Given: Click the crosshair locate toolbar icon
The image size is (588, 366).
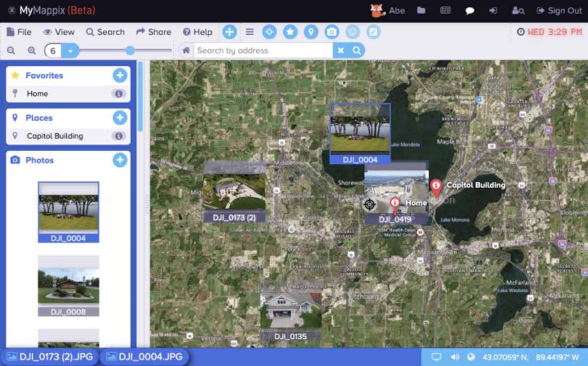Looking at the screenshot, I should click(269, 32).
